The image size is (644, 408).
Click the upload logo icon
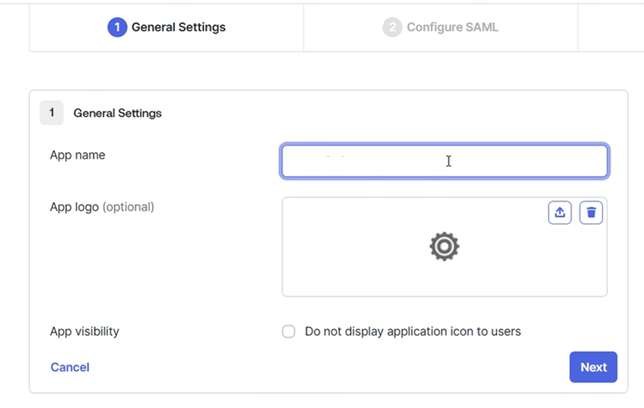coord(560,212)
